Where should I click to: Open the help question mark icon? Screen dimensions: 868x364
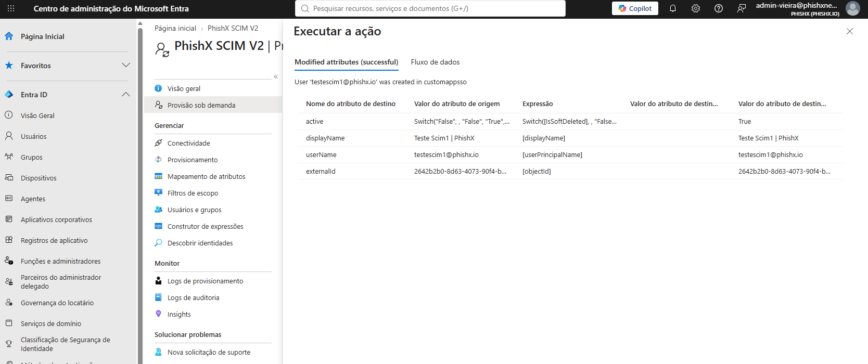[719, 8]
